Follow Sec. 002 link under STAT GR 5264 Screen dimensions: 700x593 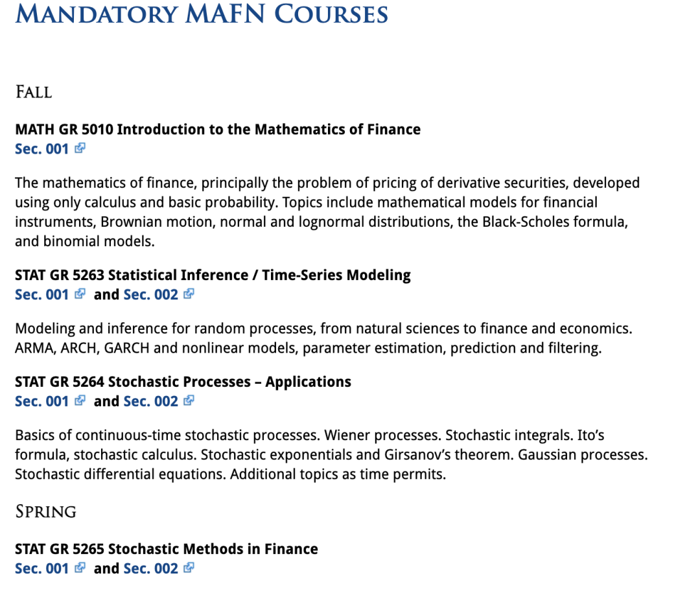(x=150, y=402)
